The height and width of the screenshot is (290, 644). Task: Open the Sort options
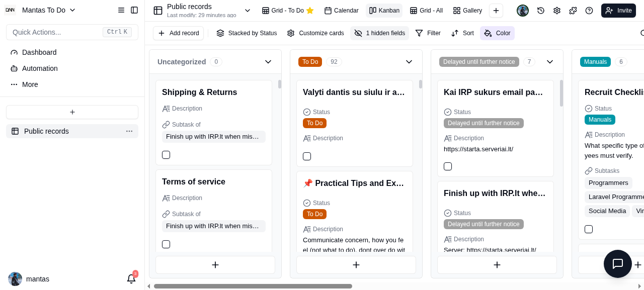coord(462,33)
